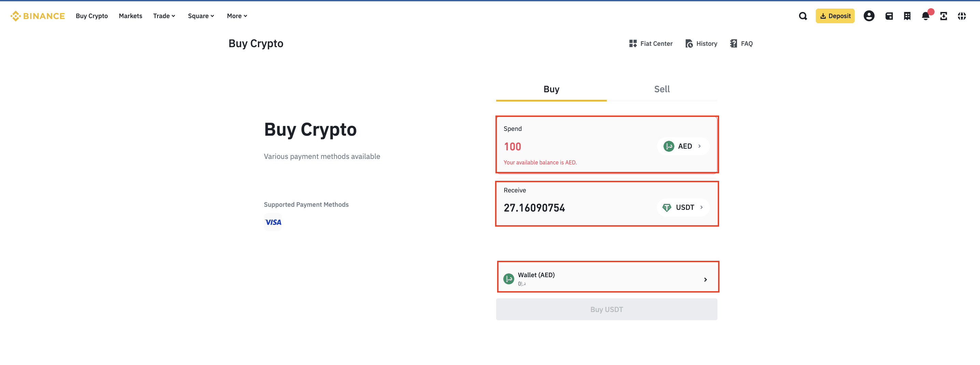This screenshot has height=365, width=980.
Task: Open the user profile icon
Action: [x=869, y=16]
